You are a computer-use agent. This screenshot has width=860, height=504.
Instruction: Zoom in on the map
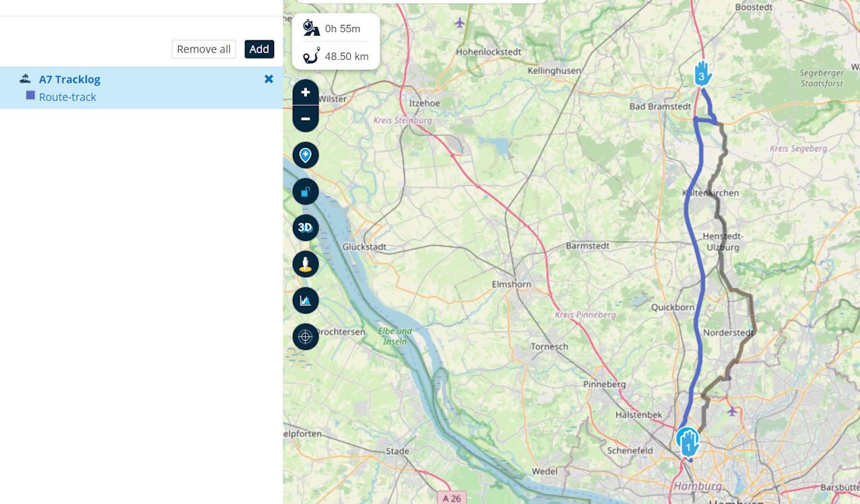click(x=305, y=93)
